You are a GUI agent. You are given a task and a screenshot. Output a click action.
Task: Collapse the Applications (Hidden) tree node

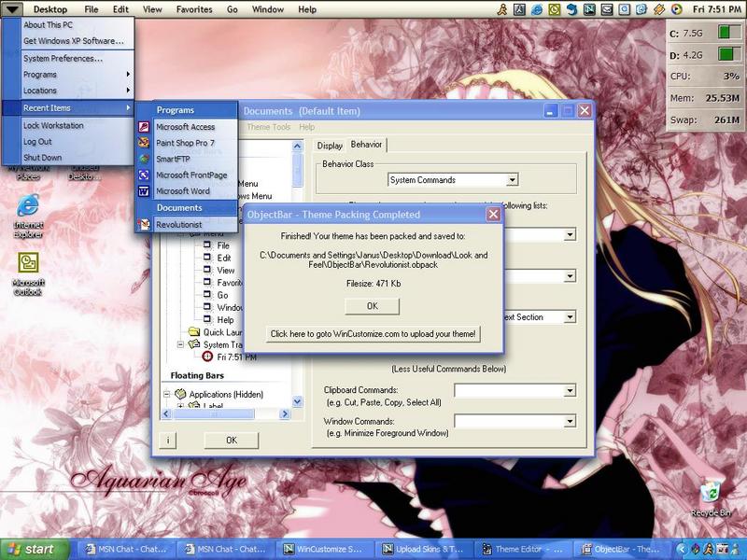tap(167, 394)
